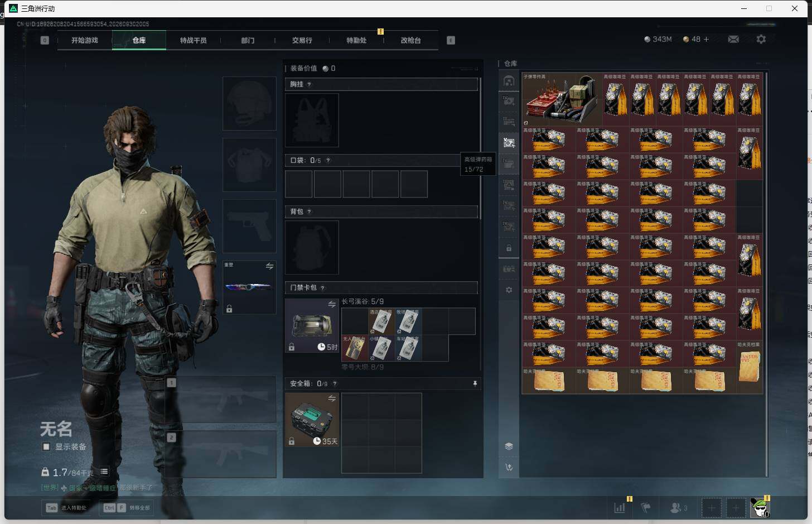Click the 343M currency balance
Screen dimensions: 812x524
(x=658, y=39)
